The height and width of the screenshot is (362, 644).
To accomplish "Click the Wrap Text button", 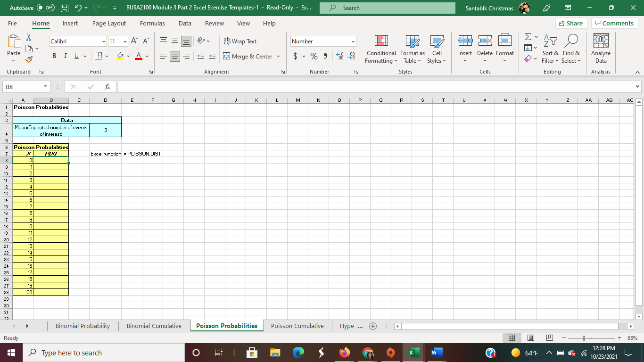I will pos(240,41).
